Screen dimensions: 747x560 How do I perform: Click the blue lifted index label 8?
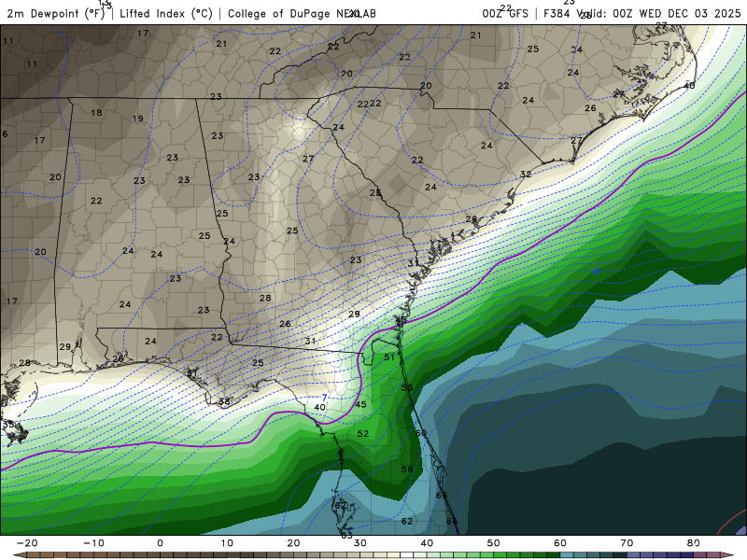point(596,272)
